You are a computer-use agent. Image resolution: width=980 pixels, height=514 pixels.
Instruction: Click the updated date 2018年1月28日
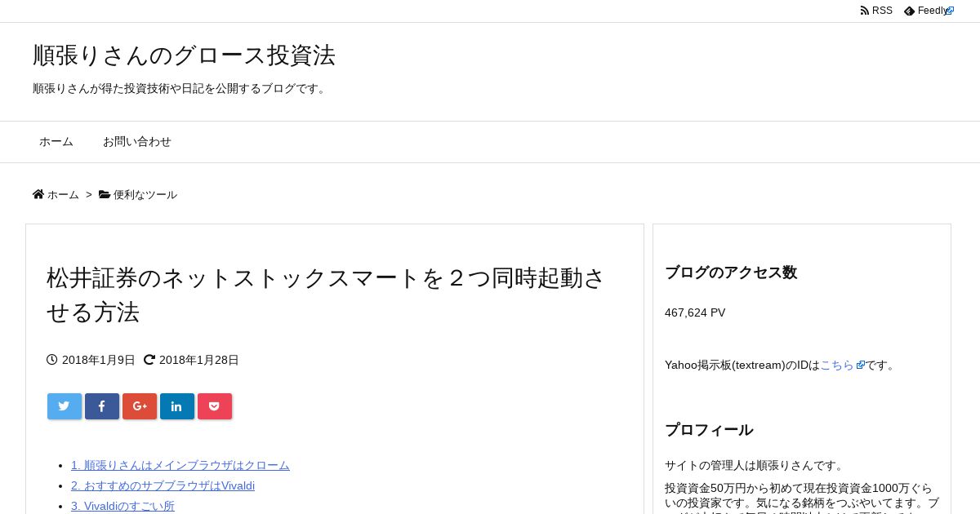click(x=199, y=360)
